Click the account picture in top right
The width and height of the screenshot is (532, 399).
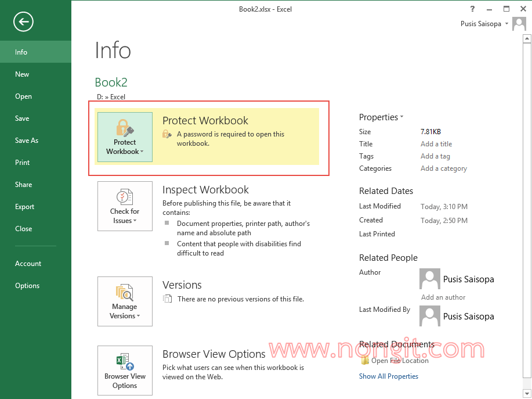point(519,24)
